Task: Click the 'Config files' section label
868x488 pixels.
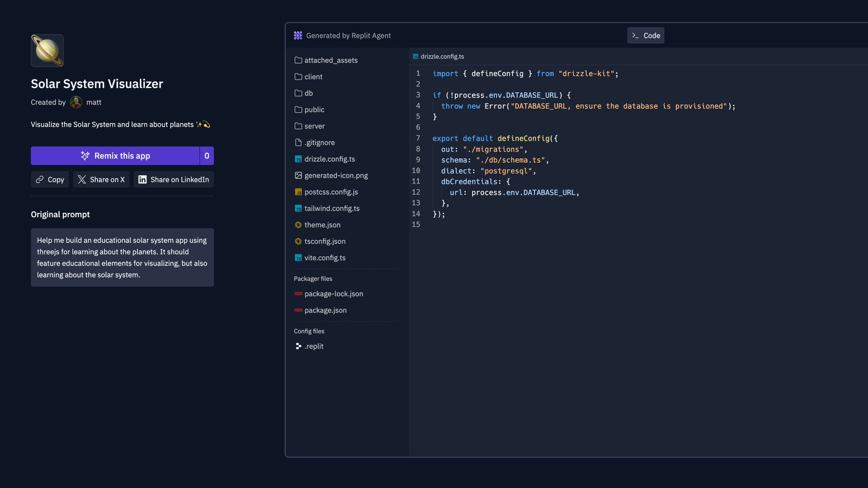Action: pyautogui.click(x=309, y=331)
